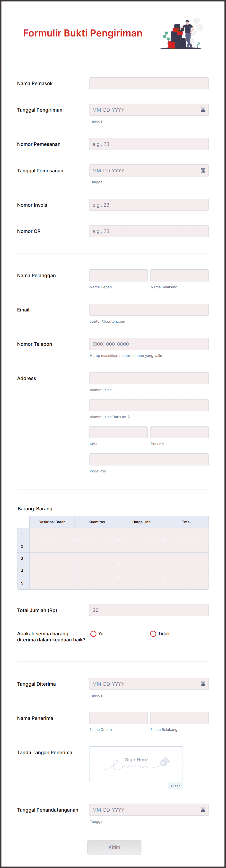Viewport: 226px width, 868px height.
Task: Open calendar icon for Tanggal Penandatanganan
Action: (203, 810)
